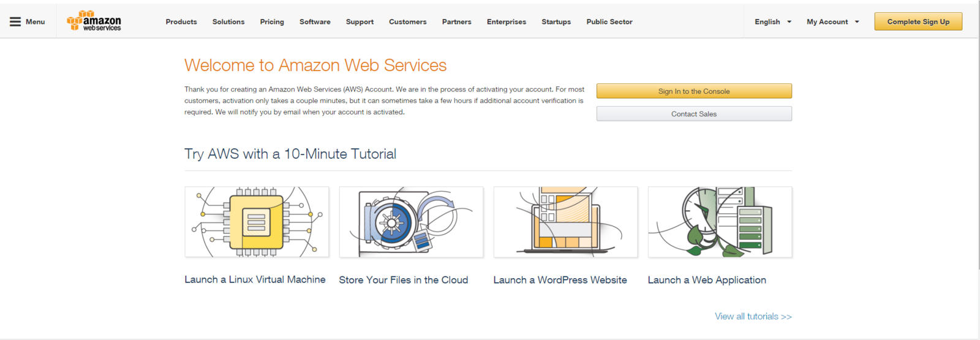Open the Store Your Files tutorial thumbnail
The width and height of the screenshot is (980, 340).
(x=411, y=222)
